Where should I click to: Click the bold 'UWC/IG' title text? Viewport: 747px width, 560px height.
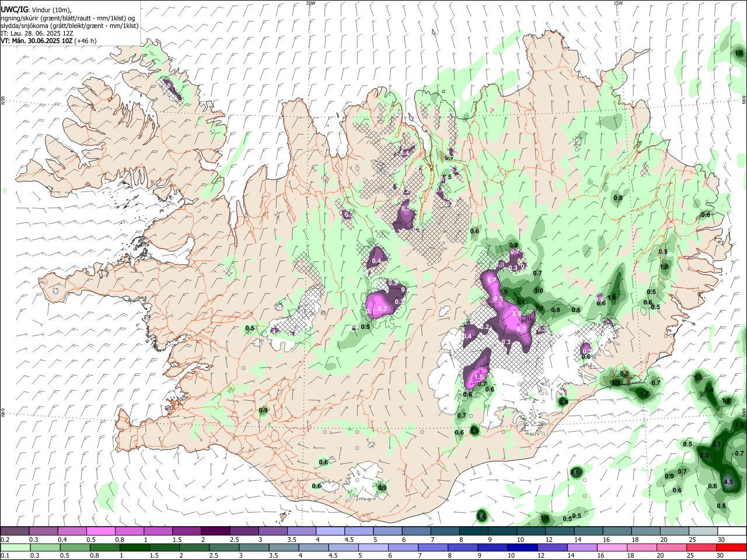pos(14,9)
